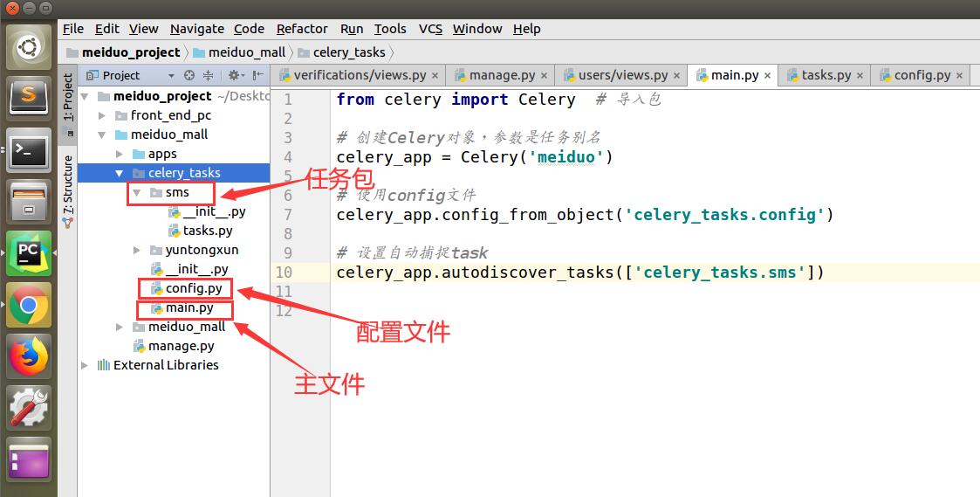Open the Run menu

pyautogui.click(x=352, y=29)
